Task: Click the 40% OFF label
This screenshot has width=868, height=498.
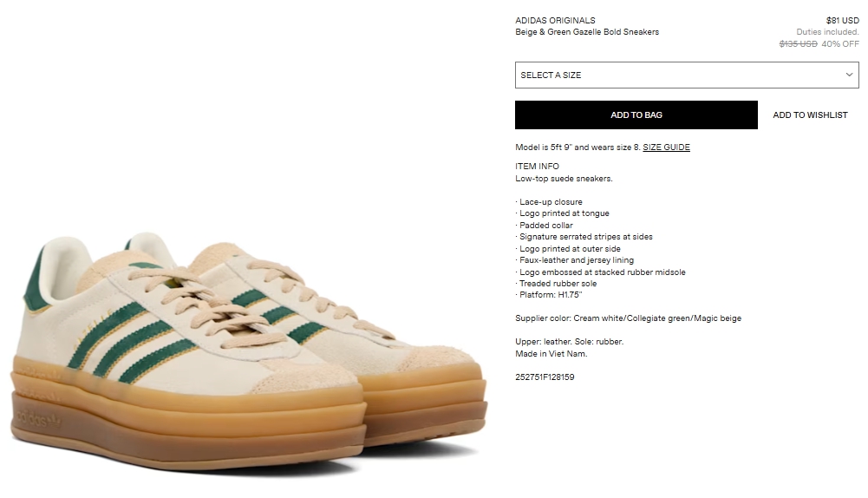Action: point(840,43)
